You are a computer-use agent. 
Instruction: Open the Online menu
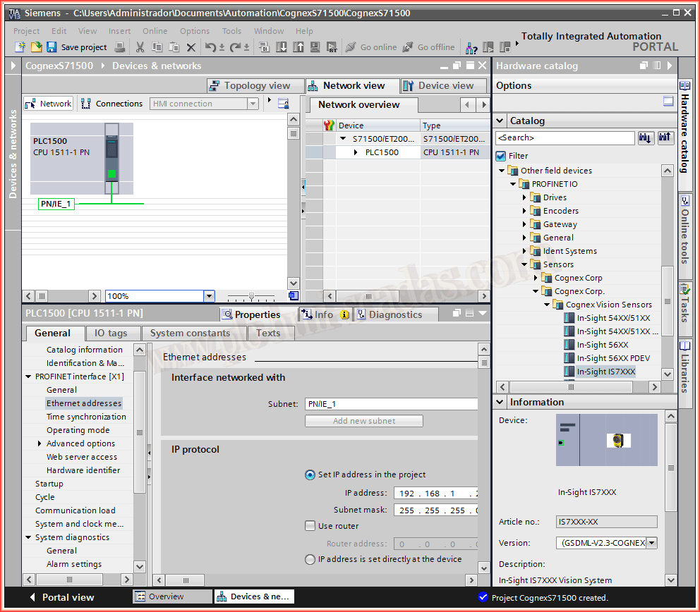(155, 31)
